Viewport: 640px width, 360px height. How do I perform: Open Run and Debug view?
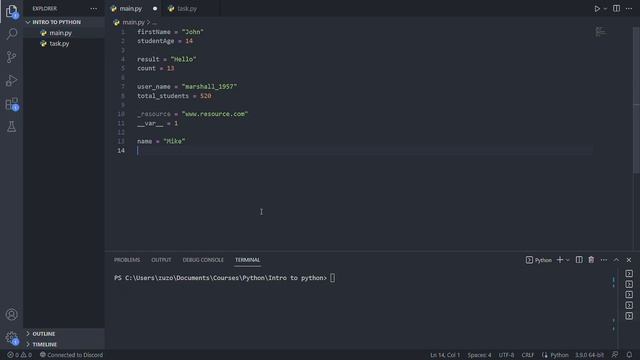[11, 80]
